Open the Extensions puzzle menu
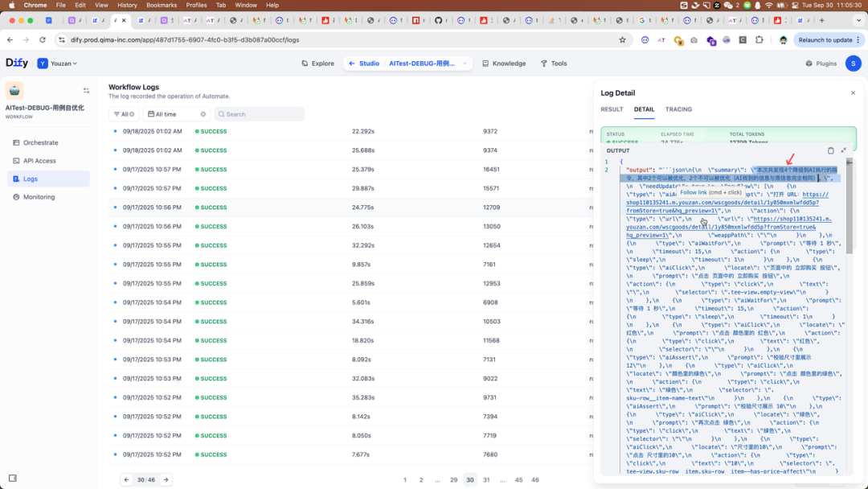The image size is (868, 489). coord(759,40)
